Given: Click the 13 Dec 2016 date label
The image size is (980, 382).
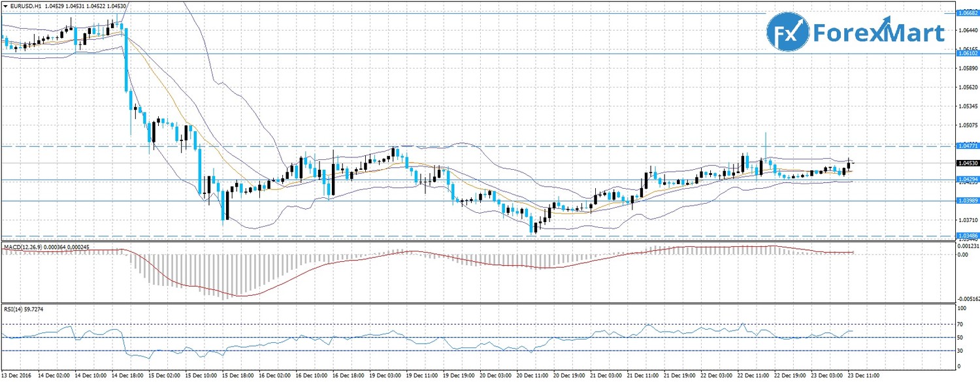Looking at the screenshot, I should [x=16, y=377].
